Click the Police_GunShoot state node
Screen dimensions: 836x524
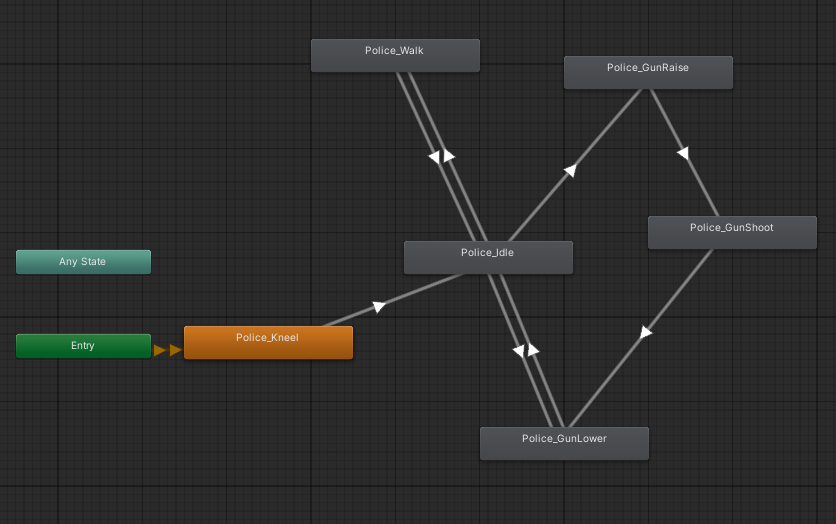pos(732,232)
